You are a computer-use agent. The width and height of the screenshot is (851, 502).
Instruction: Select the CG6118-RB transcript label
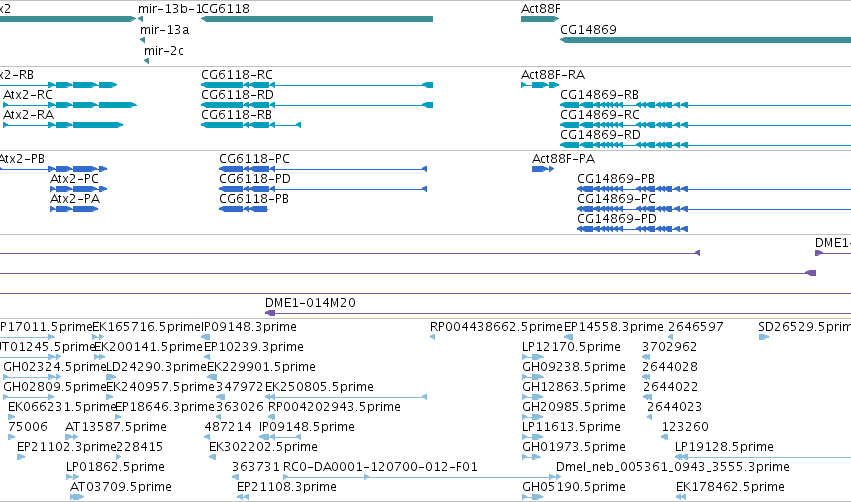[236, 115]
